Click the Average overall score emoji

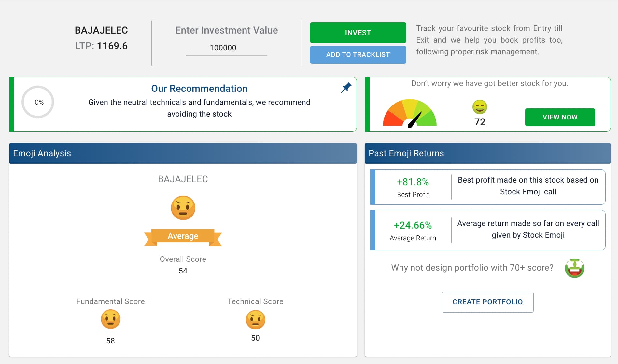point(183,208)
